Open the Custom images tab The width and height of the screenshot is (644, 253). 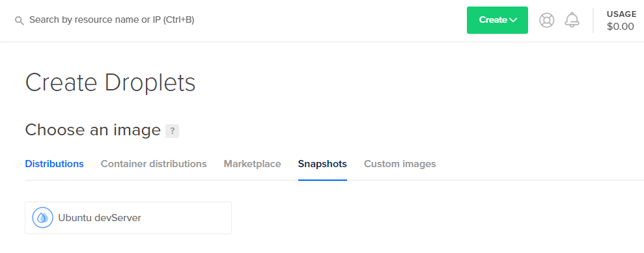point(400,164)
